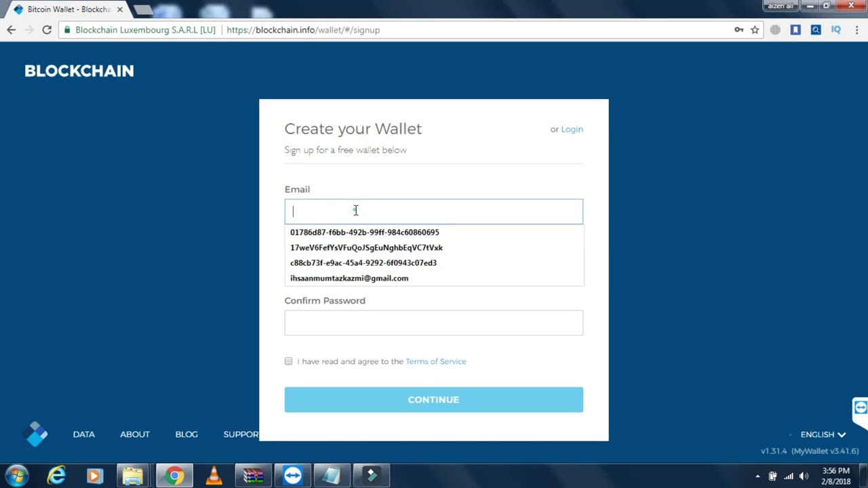
Task: Open the dark editor app in taskbar
Action: coord(371,476)
